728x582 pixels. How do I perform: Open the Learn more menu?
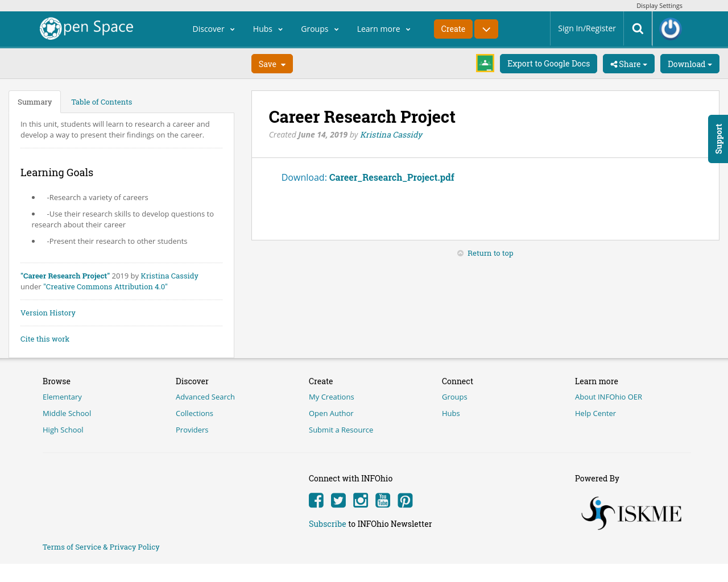383,28
